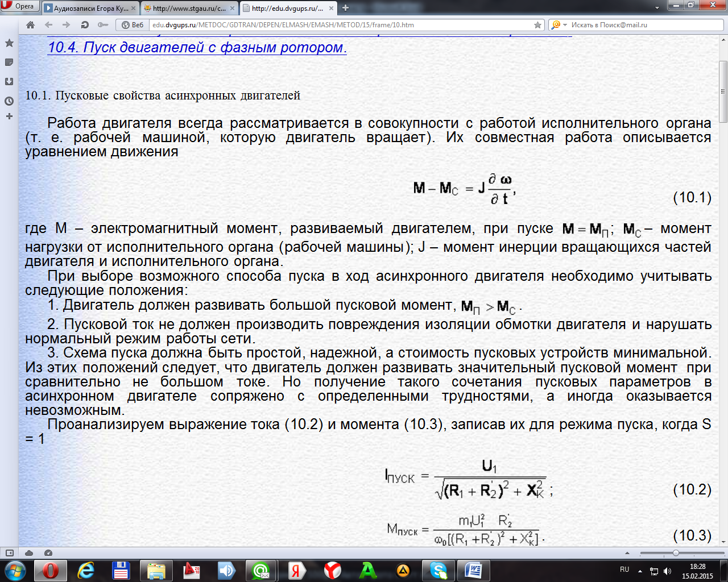Click heading 10.1 Пусковые свойства асинхронных двигателей
Viewport: 728px width, 582px height.
[163, 95]
